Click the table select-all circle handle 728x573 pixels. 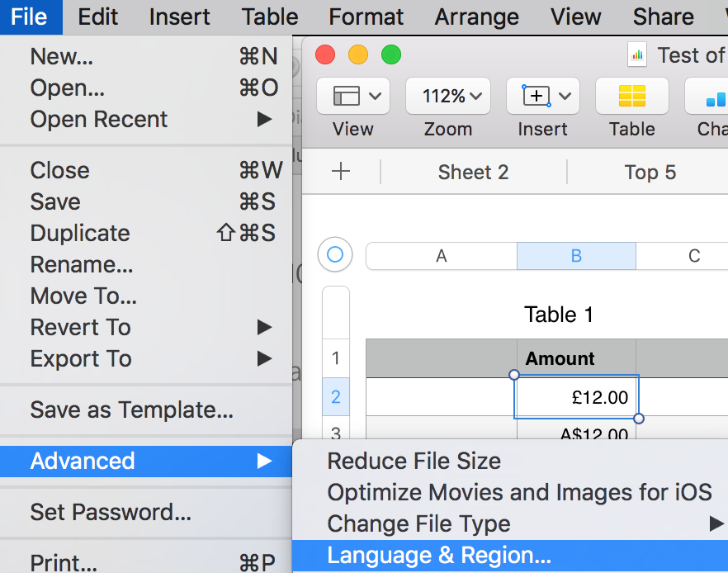335,255
